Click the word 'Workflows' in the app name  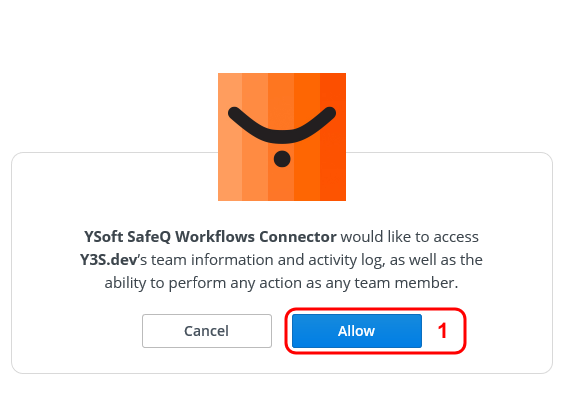click(x=215, y=237)
